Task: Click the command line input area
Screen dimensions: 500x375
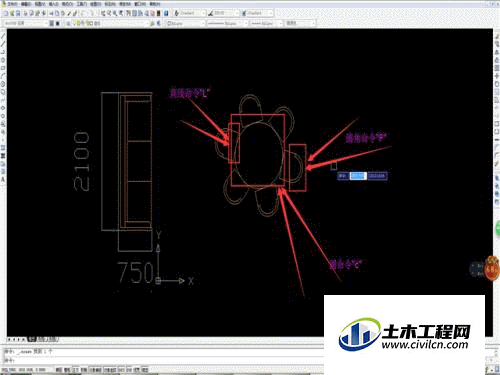Action: click(x=163, y=360)
